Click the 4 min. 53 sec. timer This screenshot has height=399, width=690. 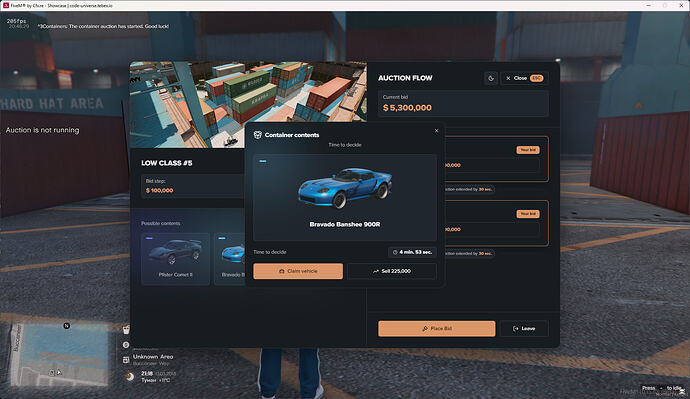[x=412, y=252]
